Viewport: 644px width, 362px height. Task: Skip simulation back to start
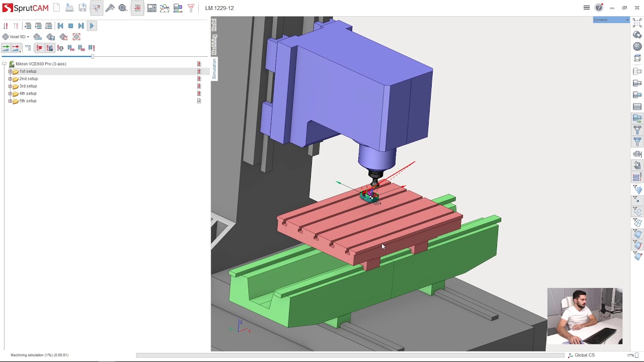pos(60,26)
